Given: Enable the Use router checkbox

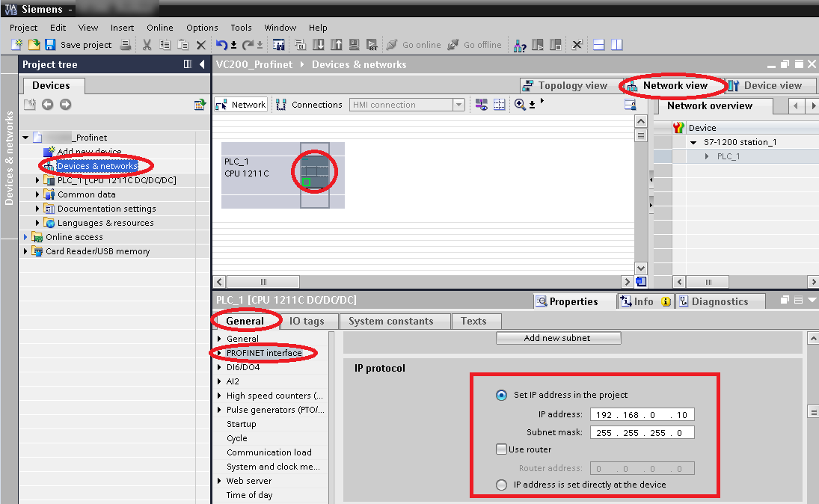Looking at the screenshot, I should (x=501, y=449).
